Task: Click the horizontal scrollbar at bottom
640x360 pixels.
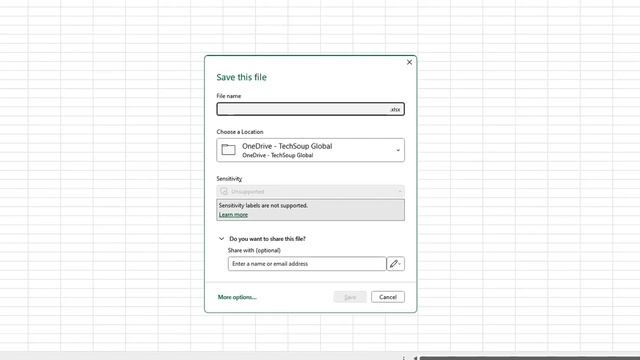Action: [529, 358]
